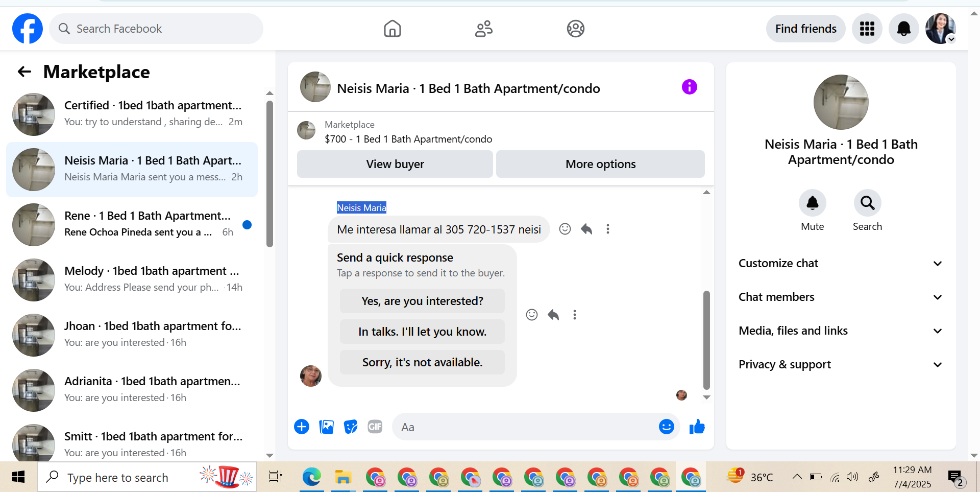Open three-dot menu beside the quick response card

click(575, 315)
